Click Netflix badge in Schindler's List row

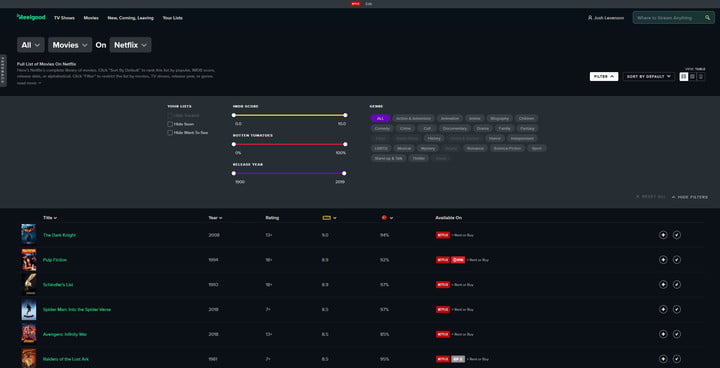pos(443,285)
